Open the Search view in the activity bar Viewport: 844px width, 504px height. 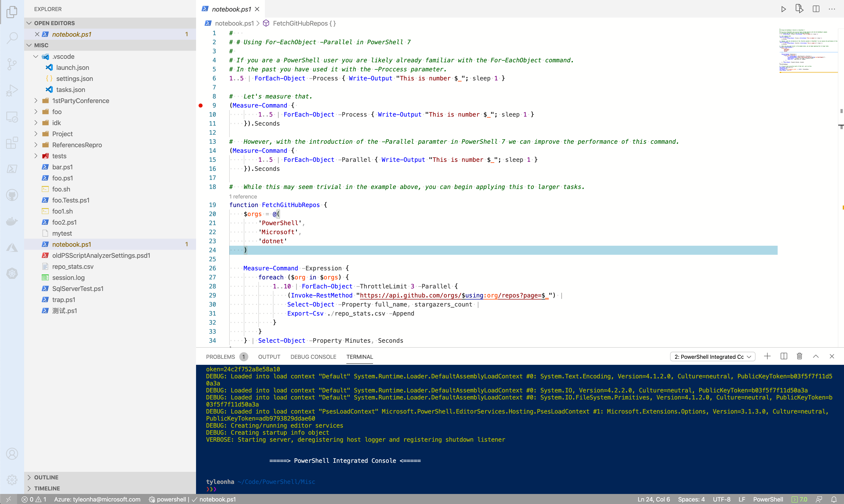[x=12, y=37]
